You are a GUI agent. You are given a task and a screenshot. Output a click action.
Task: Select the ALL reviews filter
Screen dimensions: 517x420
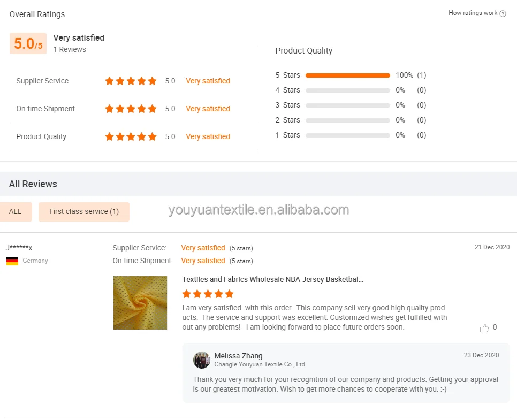coord(16,212)
